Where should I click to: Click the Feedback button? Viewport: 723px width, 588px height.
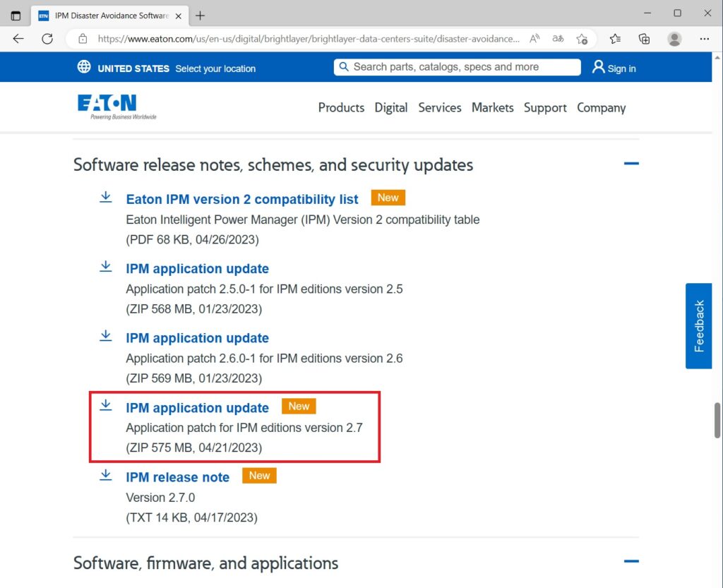point(698,326)
